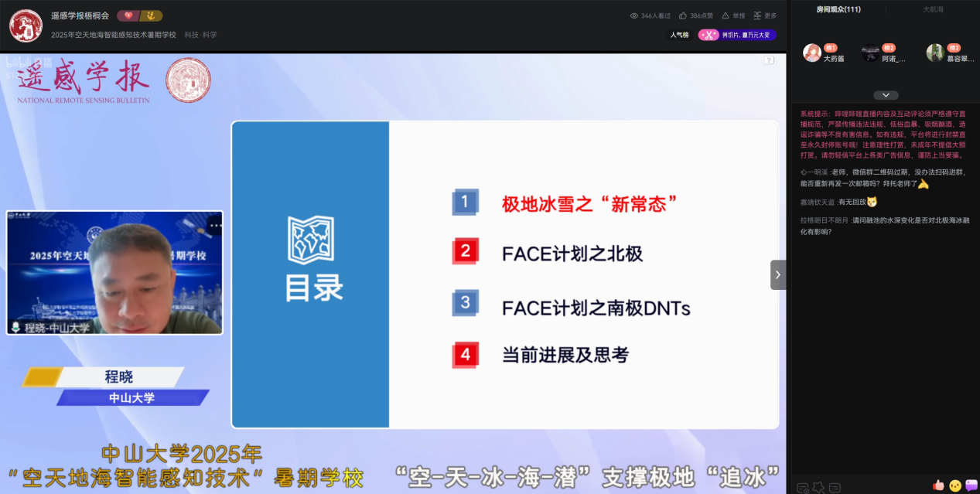Open the 科技·科学 category link
This screenshot has width=980, height=494.
click(200, 35)
